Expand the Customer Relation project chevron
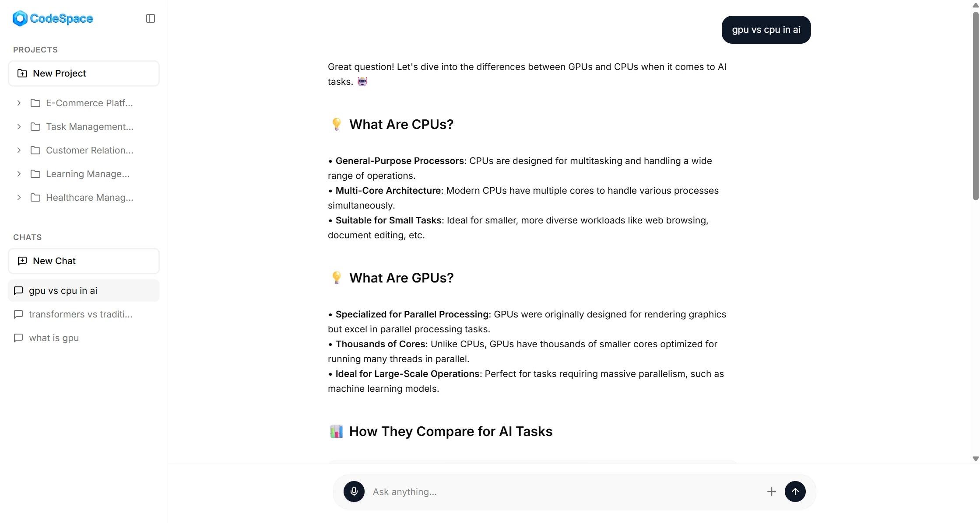The width and height of the screenshot is (980, 523). click(19, 150)
